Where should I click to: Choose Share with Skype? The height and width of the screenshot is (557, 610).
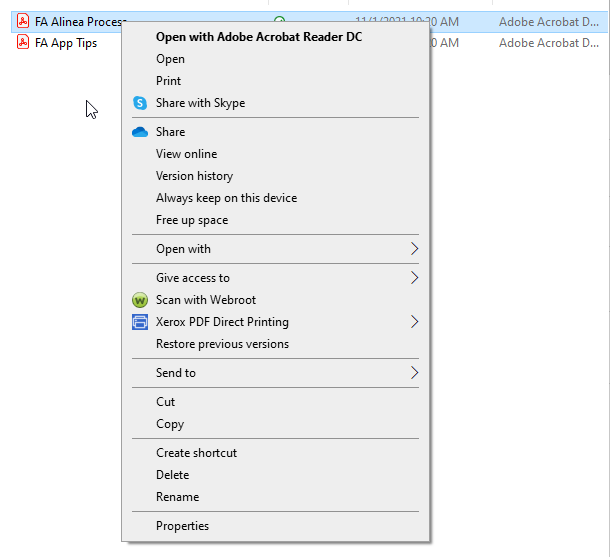click(x=275, y=103)
